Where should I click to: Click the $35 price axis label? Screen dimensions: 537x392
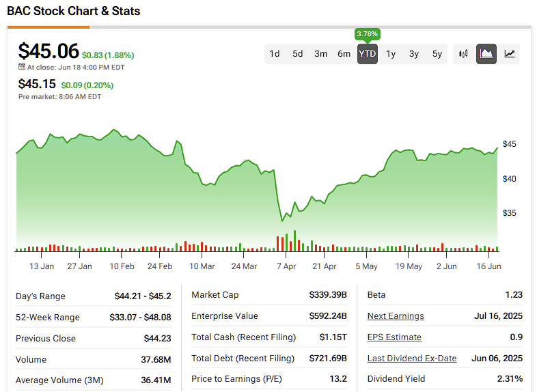point(509,213)
